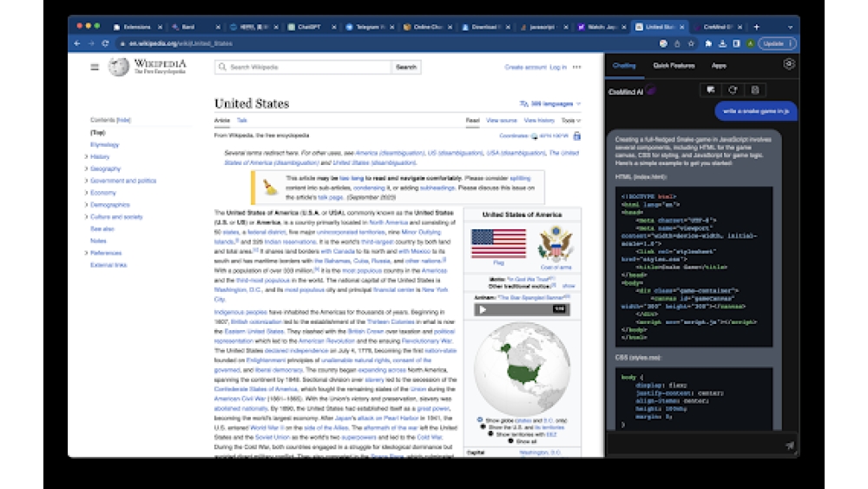Viewport: 868px width, 489px height.
Task: Click the anthem audio progress bar
Action: pos(520,309)
